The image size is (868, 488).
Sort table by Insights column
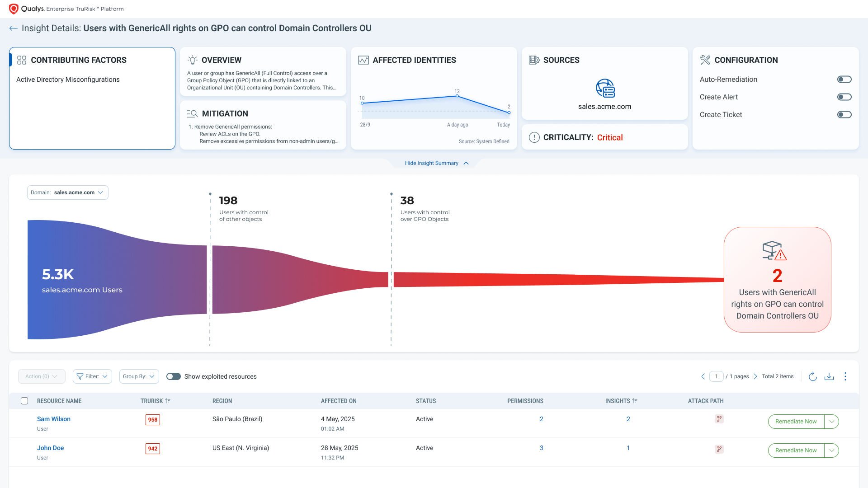coord(621,401)
